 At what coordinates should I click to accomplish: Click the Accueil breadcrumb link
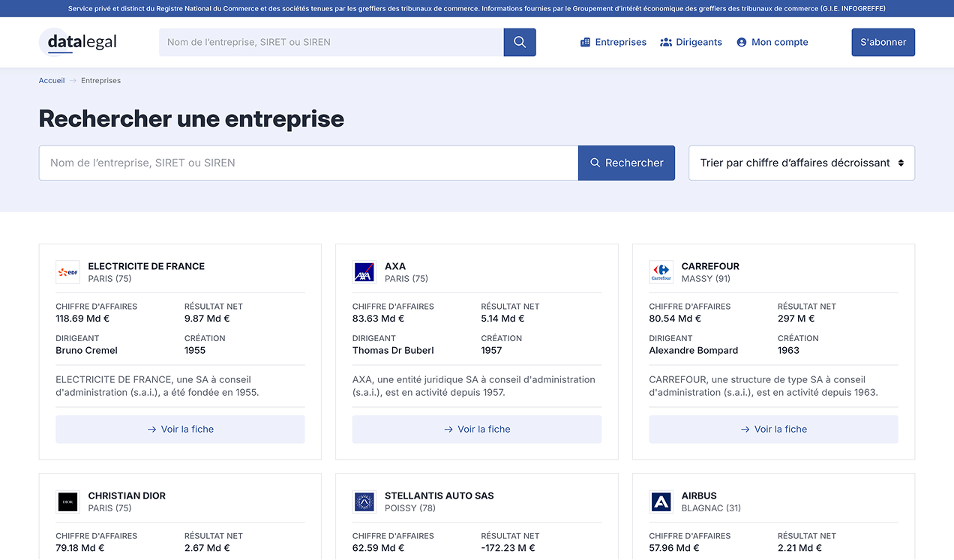[51, 80]
